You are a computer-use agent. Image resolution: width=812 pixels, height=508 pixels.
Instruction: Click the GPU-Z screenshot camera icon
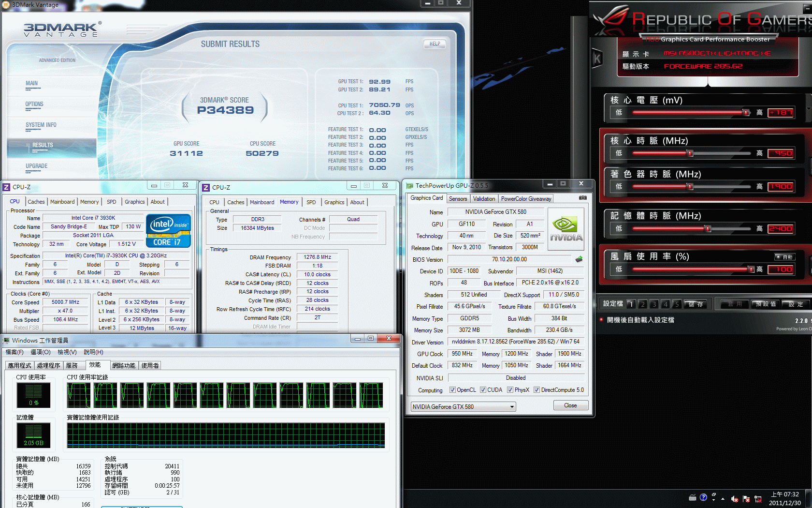[582, 198]
